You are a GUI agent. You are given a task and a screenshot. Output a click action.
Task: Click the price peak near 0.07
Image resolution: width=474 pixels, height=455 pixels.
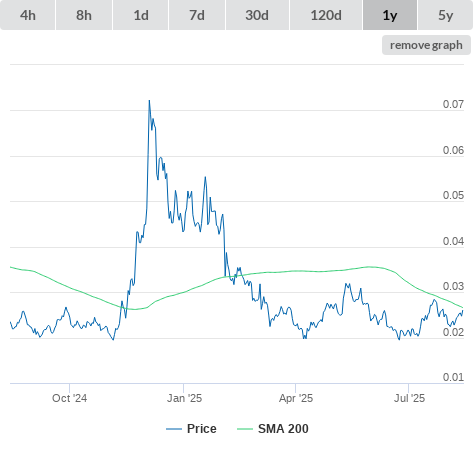click(149, 101)
